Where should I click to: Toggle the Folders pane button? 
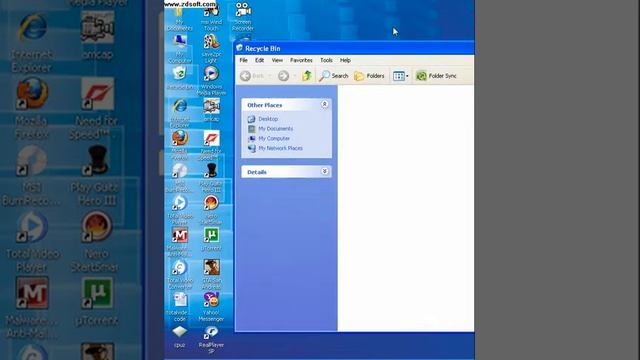tap(369, 76)
